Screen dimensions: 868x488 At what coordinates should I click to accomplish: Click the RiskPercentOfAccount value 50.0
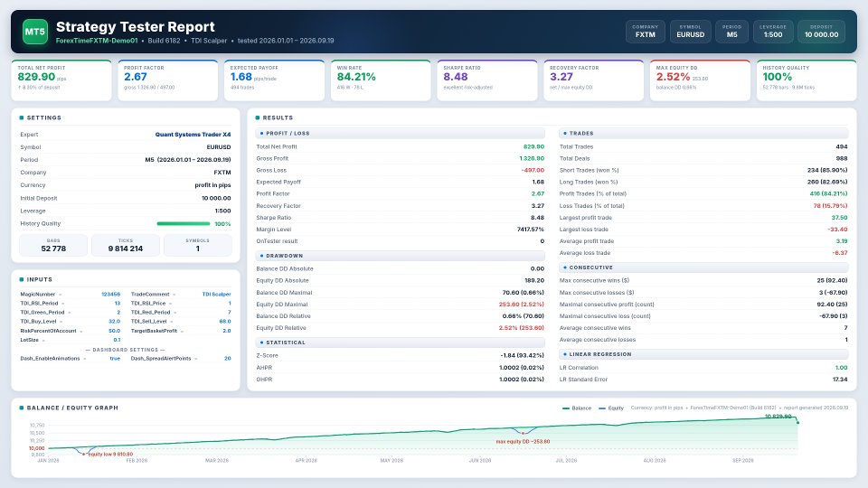pos(114,331)
